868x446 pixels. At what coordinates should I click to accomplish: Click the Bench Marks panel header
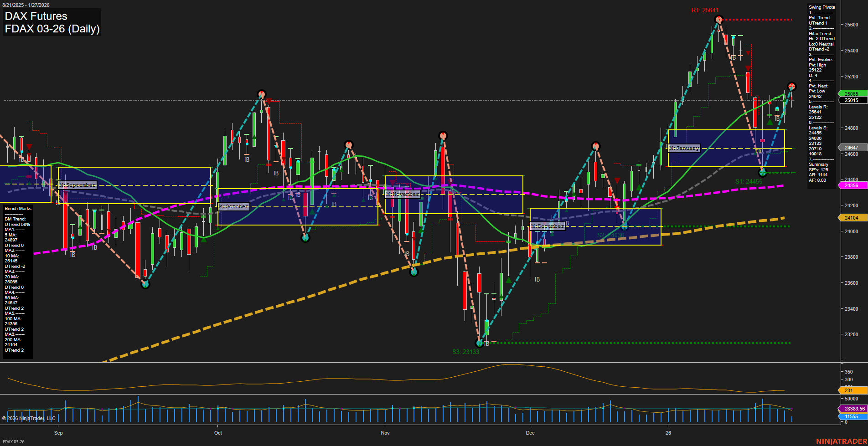coord(17,208)
